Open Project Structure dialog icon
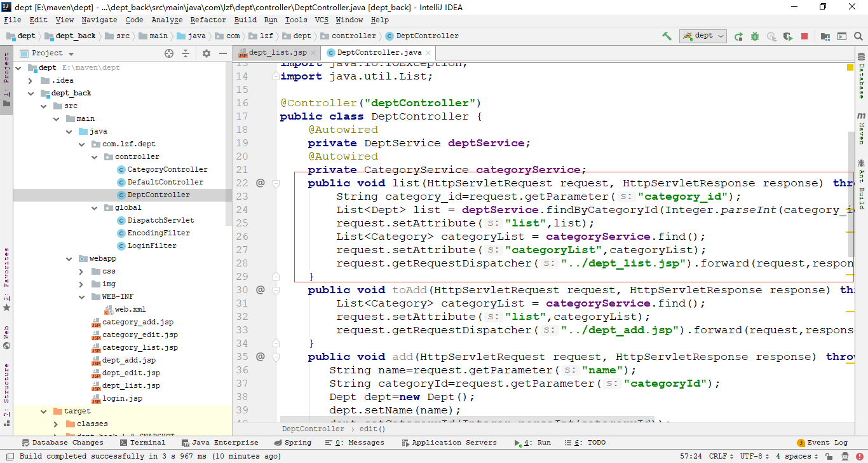Viewport: 868px width, 463px height. point(825,36)
